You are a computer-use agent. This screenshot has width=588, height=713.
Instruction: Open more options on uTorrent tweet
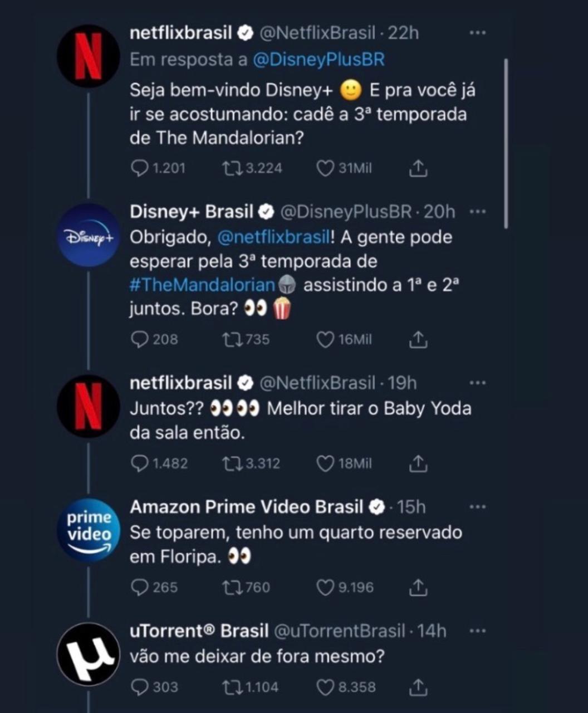coord(477,631)
